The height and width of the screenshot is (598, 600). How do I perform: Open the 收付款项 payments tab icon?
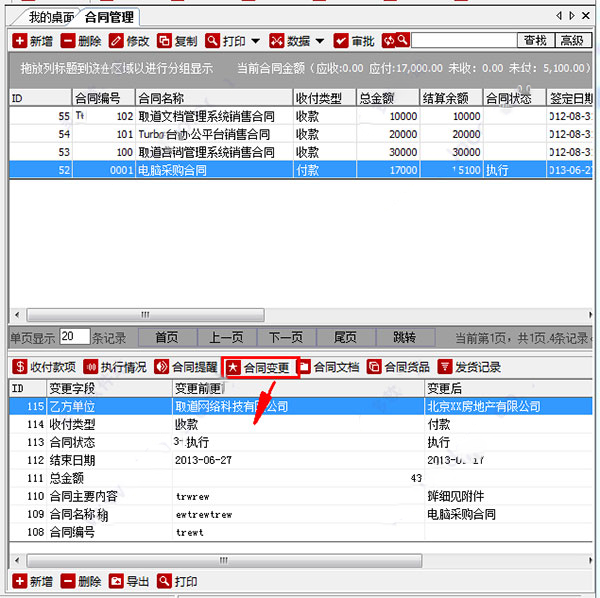tap(20, 367)
